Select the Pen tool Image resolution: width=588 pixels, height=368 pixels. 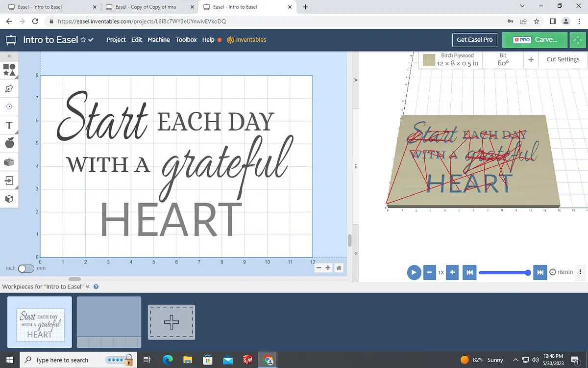click(x=9, y=89)
